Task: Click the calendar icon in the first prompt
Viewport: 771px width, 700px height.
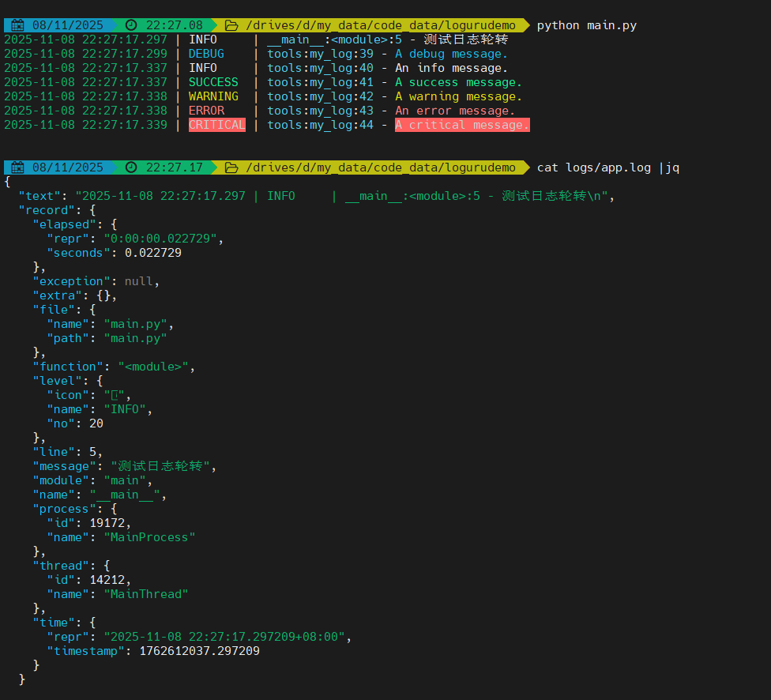Action: (17, 24)
